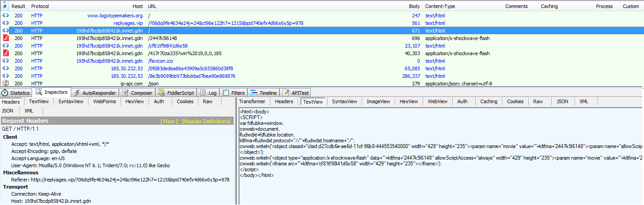
Task: Click the JSON icon of the ip-api.com session
Action: point(5,83)
